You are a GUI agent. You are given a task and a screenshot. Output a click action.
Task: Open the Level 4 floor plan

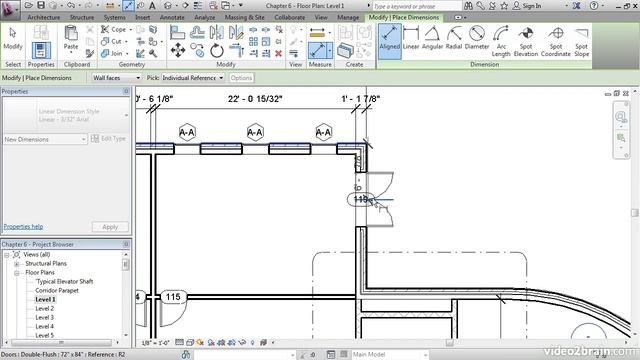[x=44, y=326]
